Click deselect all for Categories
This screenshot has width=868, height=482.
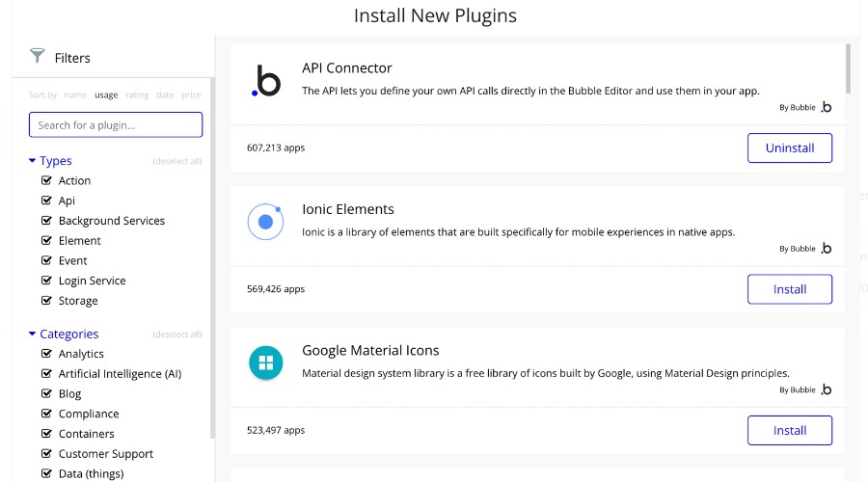[x=177, y=335]
